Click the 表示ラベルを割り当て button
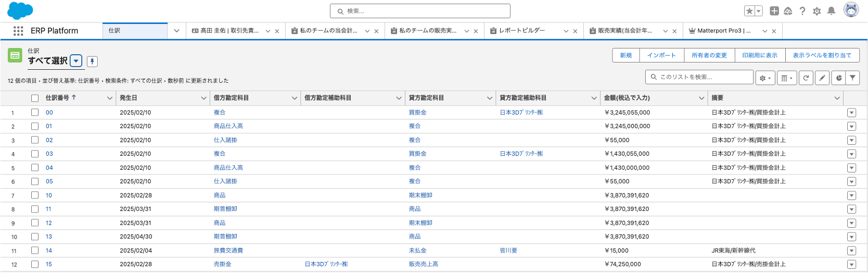 tap(822, 55)
